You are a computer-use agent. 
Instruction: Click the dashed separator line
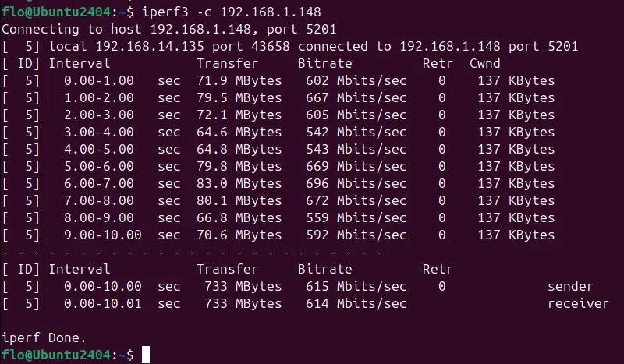[x=192, y=252]
